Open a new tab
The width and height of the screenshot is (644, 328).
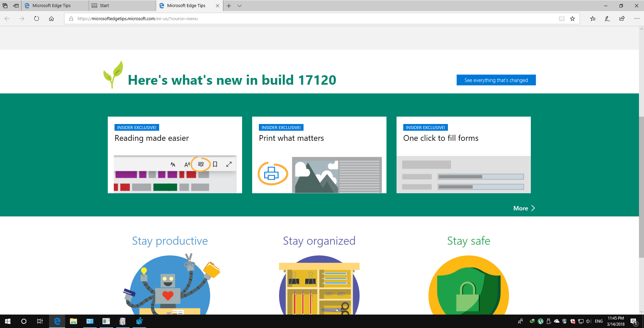pos(229,6)
